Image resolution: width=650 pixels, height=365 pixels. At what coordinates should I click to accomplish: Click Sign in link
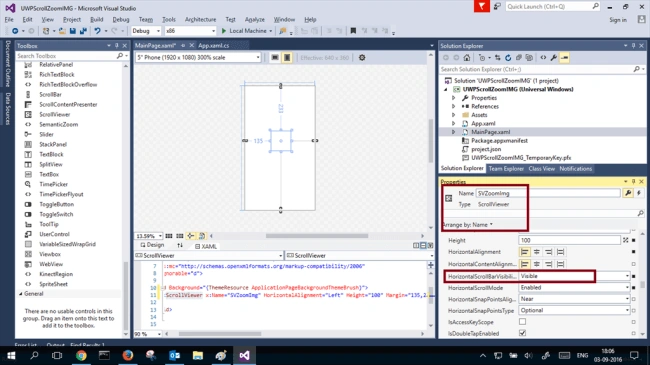coord(618,20)
